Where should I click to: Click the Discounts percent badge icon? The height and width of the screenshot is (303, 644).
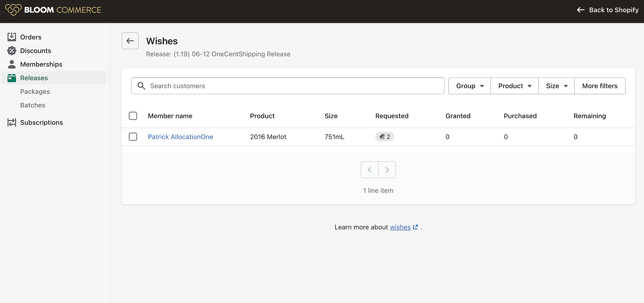[x=12, y=51]
